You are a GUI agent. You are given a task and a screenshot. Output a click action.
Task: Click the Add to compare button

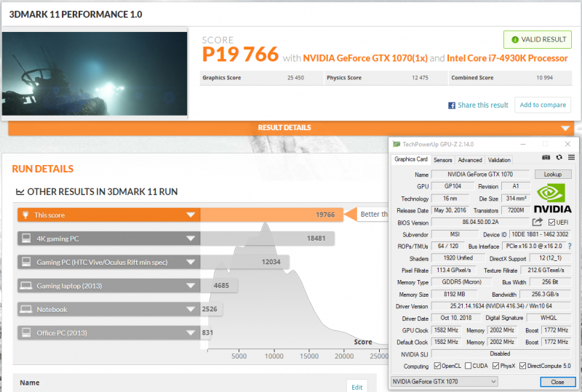coord(543,105)
